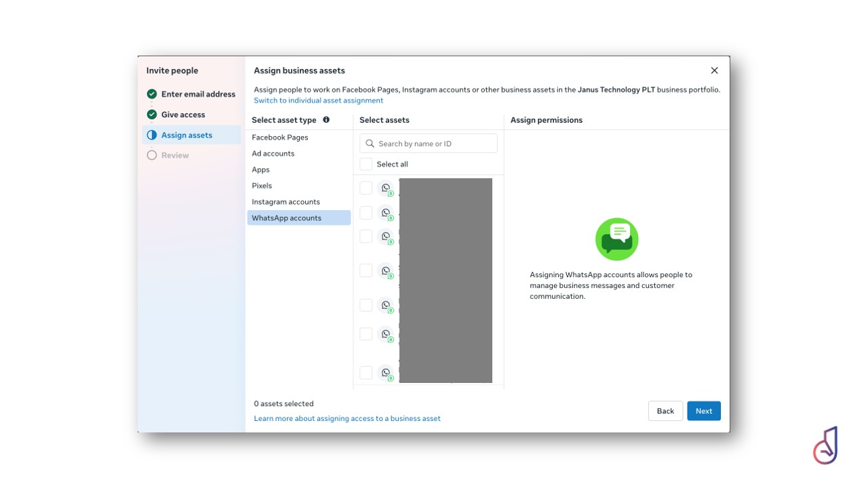Check the fifth WhatsApp account checkbox

[x=366, y=306]
